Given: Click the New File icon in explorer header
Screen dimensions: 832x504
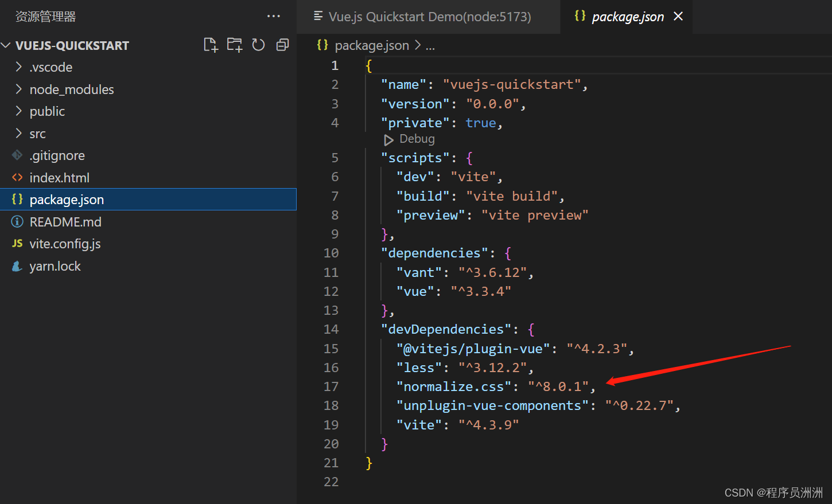Looking at the screenshot, I should click(211, 45).
